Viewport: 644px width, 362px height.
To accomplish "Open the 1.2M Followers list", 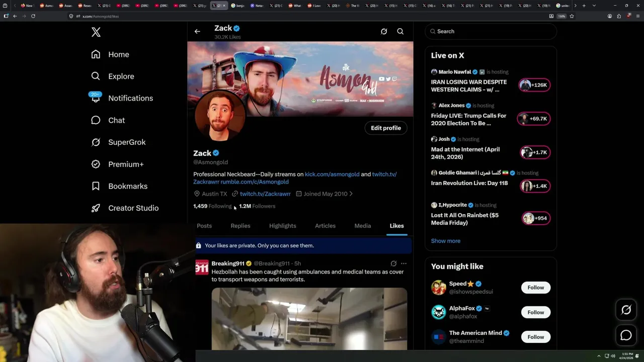I will pos(257,206).
